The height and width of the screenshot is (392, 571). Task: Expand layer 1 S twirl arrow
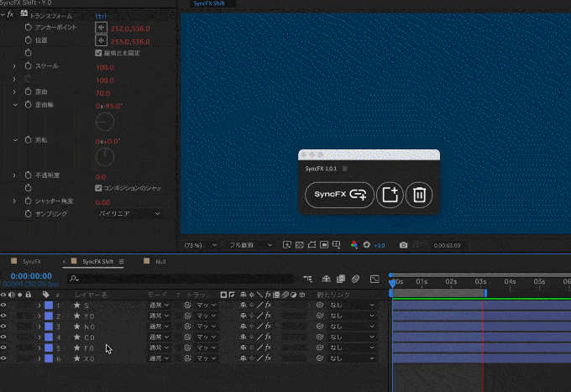point(39,305)
